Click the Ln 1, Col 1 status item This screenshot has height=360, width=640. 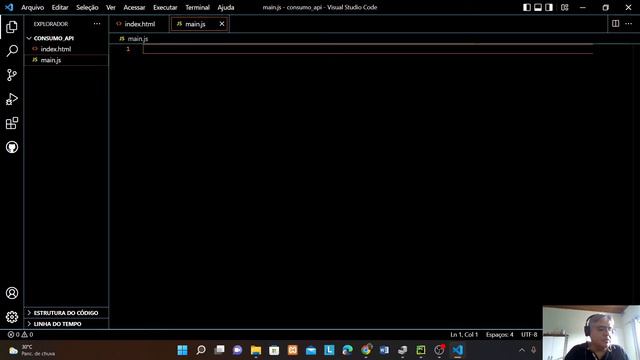464,334
